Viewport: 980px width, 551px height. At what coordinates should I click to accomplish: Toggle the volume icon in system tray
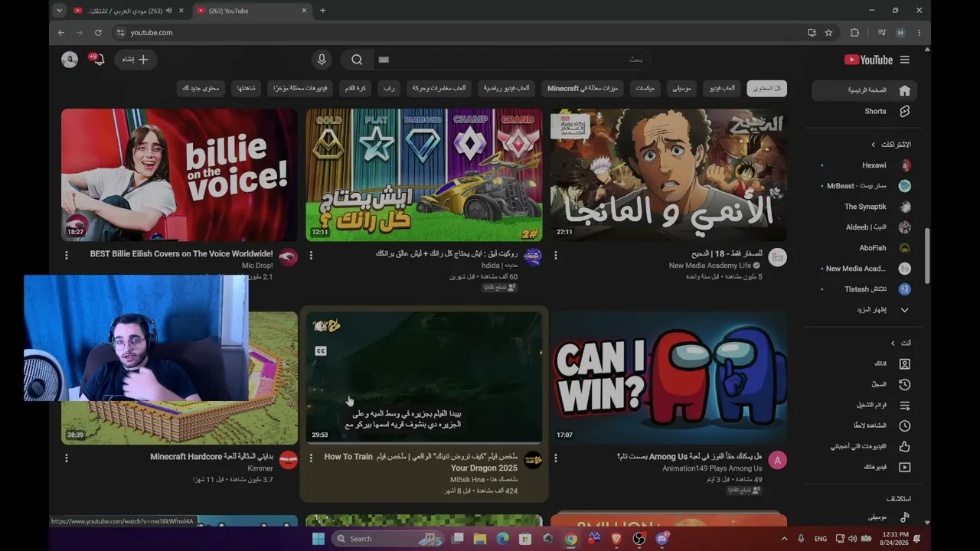pyautogui.click(x=853, y=539)
